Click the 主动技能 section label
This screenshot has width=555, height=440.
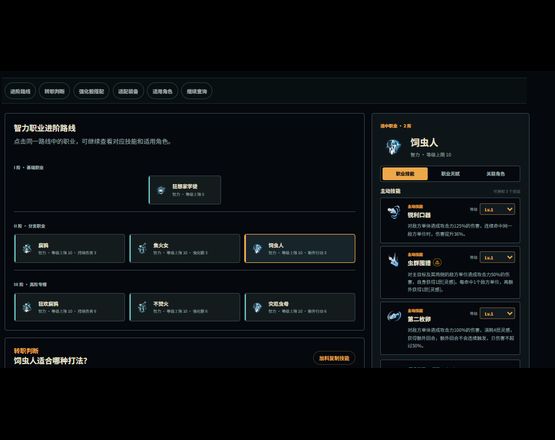point(390,191)
